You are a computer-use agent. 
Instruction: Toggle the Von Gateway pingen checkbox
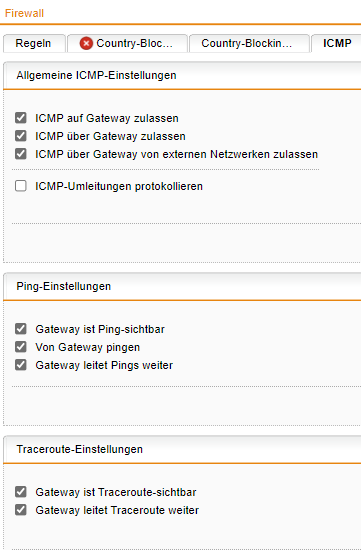[21, 347]
